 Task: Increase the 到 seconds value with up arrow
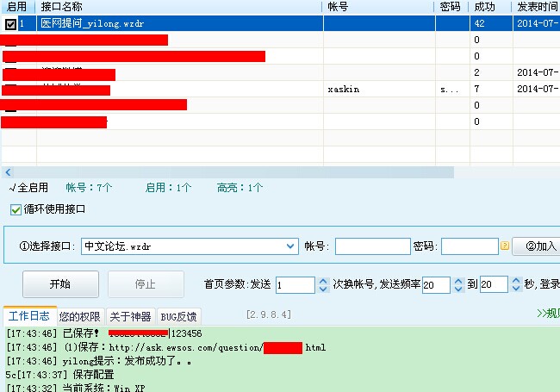(x=516, y=281)
